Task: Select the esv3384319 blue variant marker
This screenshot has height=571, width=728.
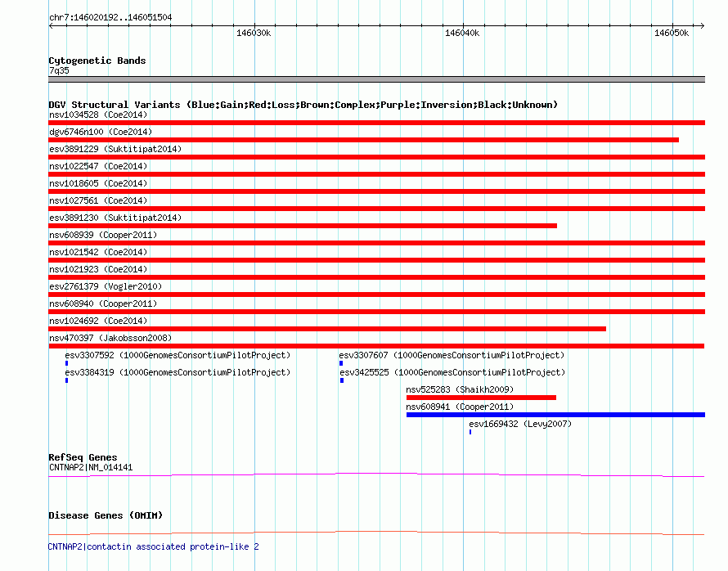Action: (x=67, y=380)
